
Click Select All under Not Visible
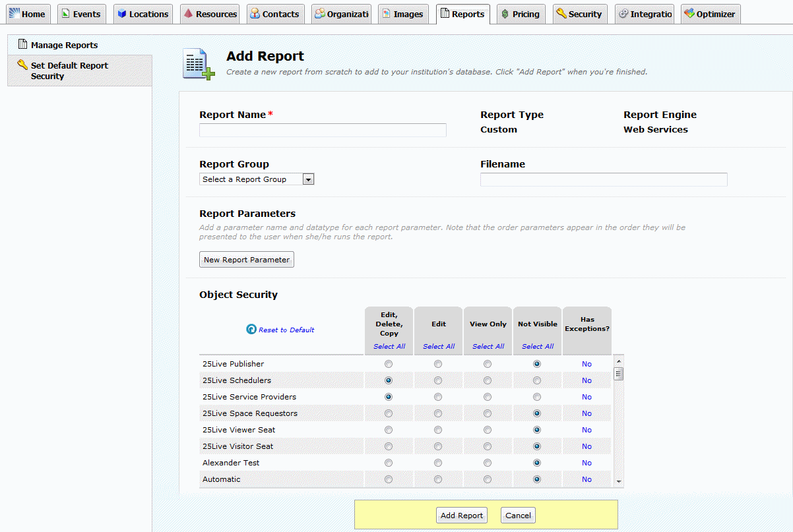point(537,346)
